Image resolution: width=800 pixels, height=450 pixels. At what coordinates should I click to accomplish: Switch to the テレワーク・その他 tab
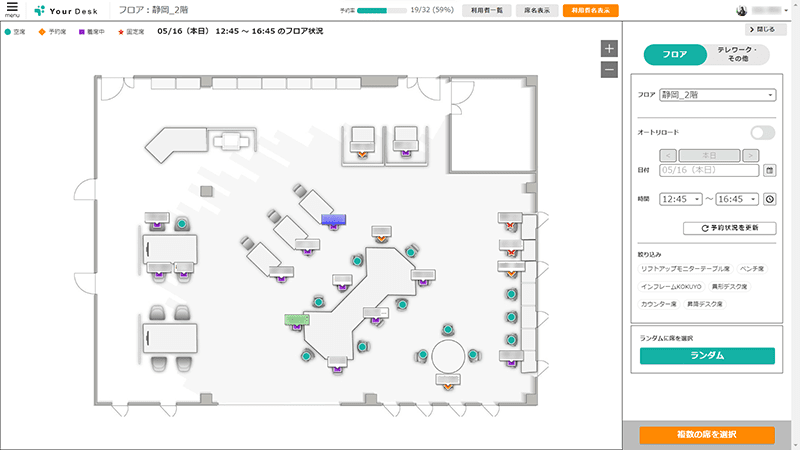pyautogui.click(x=740, y=55)
